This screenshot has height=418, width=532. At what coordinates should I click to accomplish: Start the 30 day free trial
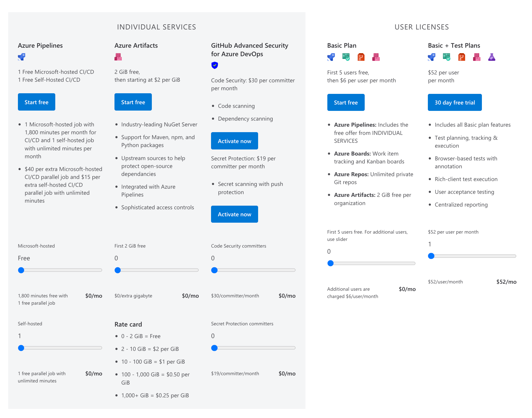(x=455, y=102)
